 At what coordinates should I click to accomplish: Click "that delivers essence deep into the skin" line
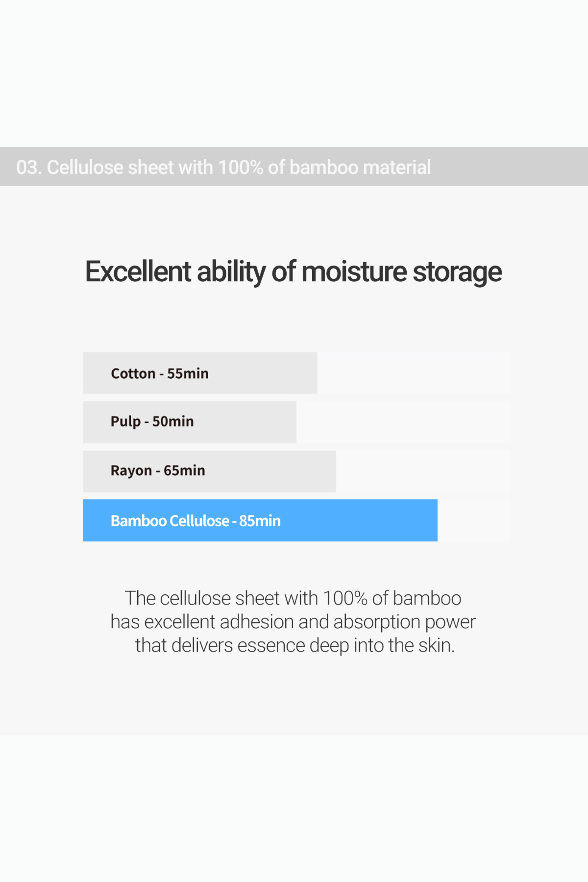295,645
